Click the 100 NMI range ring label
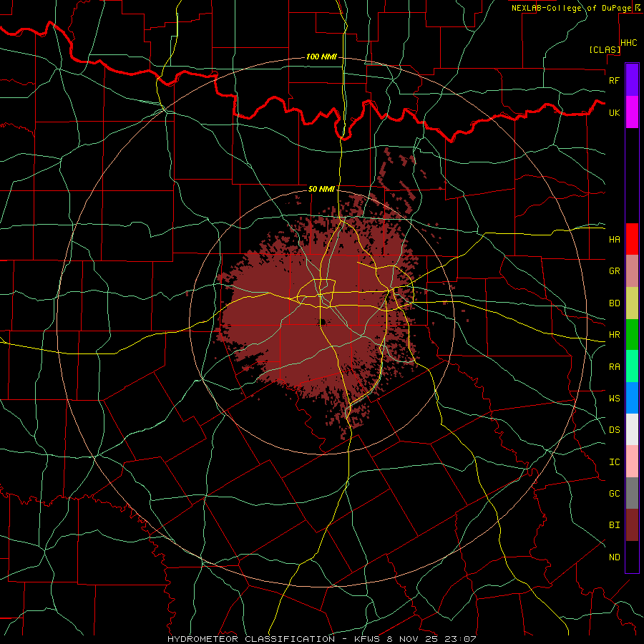 pos(321,57)
